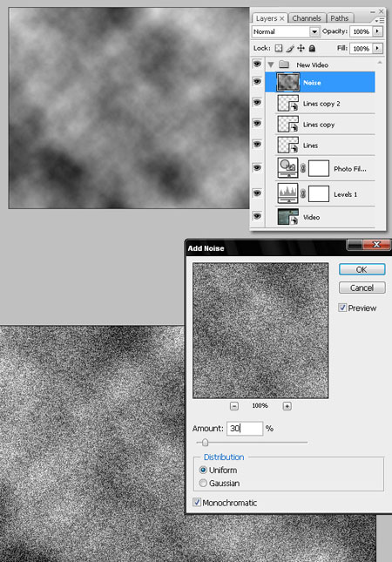Select the Lines copy 2 layer thumbnail
Screen dimensions: 392x562
287,103
